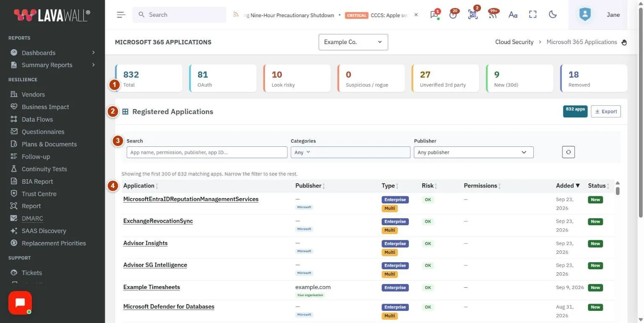Select the 9 New (30d) card

pyautogui.click(x=520, y=78)
